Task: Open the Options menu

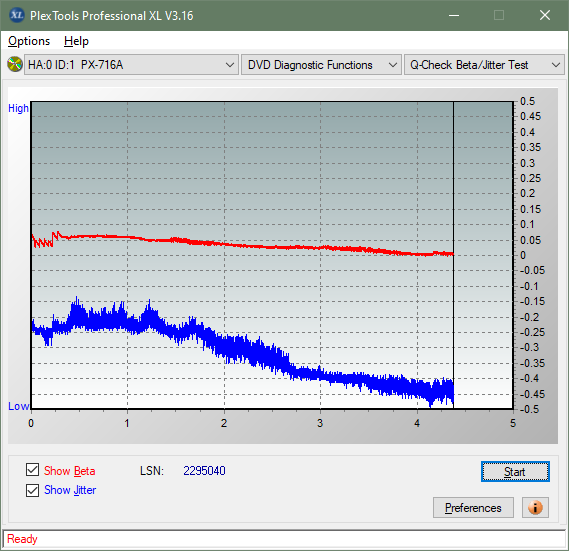Action: click(29, 41)
